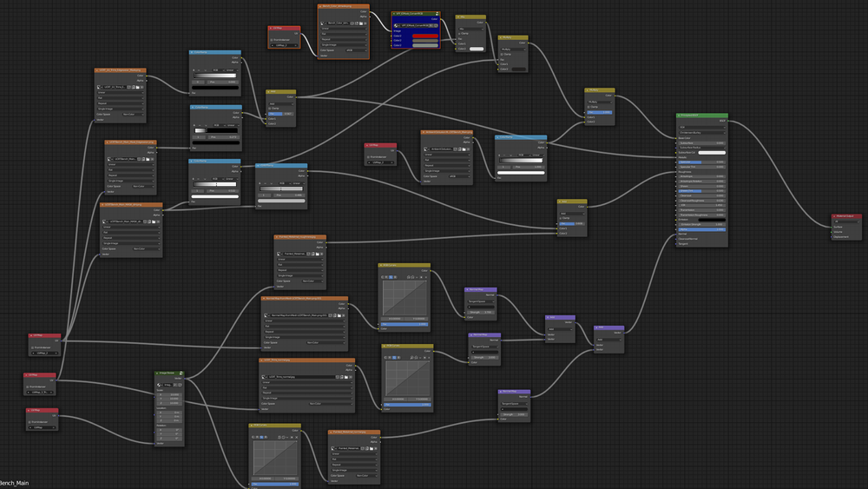
Task: Browse image icon in Bench_Color texture node
Action: pyautogui.click(x=322, y=23)
